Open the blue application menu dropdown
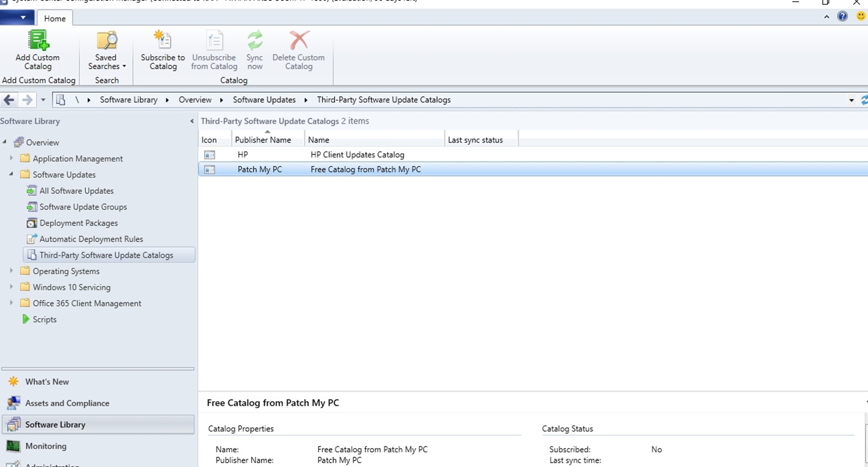This screenshot has height=467, width=868. click(17, 17)
